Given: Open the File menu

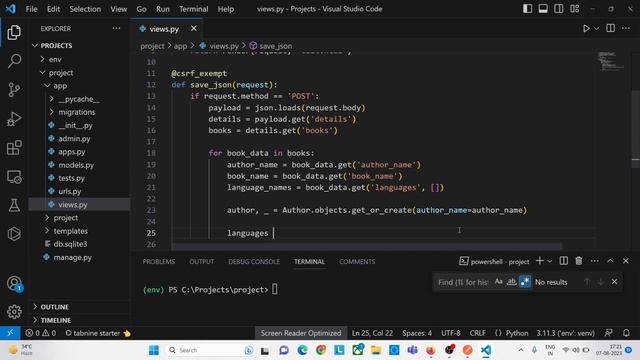Looking at the screenshot, I should tap(31, 9).
